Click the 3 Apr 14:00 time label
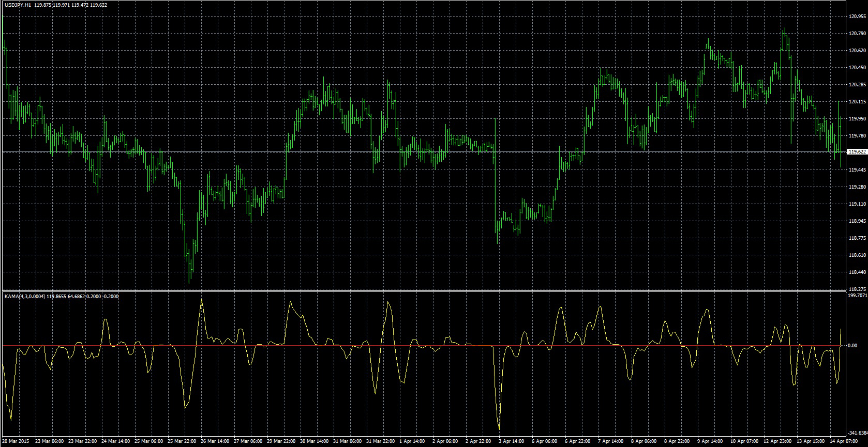Viewport: 868px width, 447px height. (x=512, y=441)
